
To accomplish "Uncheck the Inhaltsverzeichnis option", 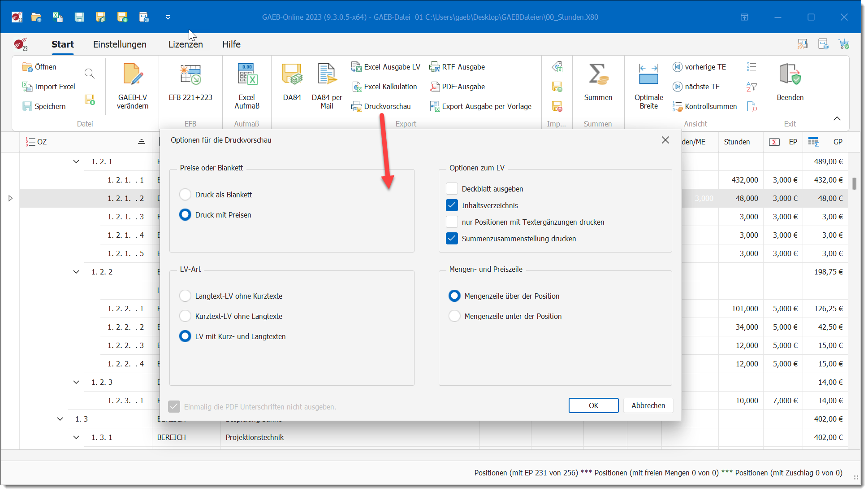I will click(x=452, y=205).
